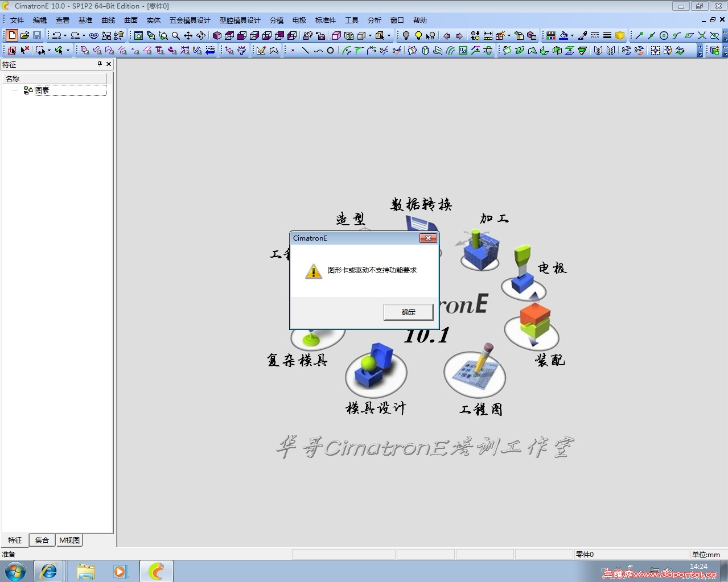
Task: Click the trim scissors curve icon
Action: tap(384, 51)
